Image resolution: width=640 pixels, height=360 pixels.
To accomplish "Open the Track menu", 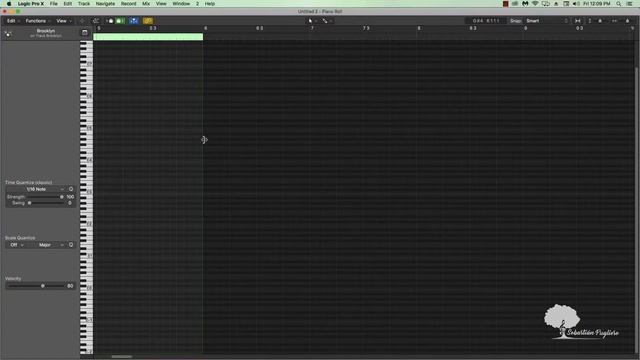I will 84,4.
